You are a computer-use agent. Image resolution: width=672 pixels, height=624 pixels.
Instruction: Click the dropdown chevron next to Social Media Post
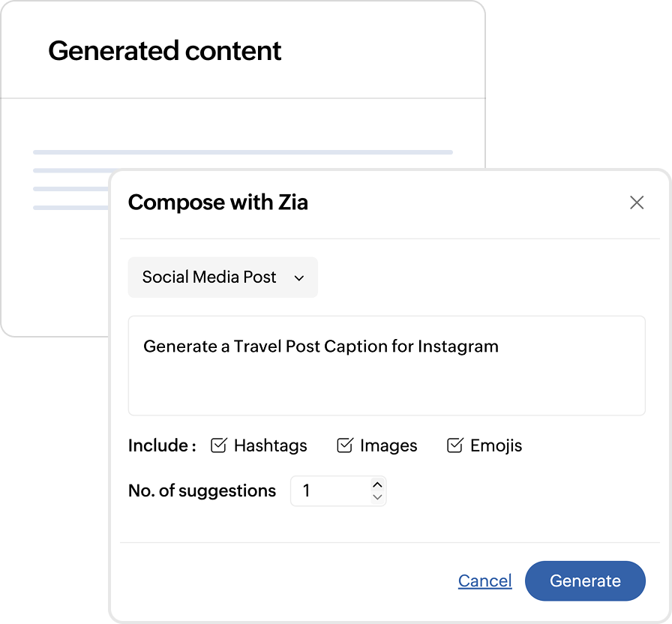point(299,277)
